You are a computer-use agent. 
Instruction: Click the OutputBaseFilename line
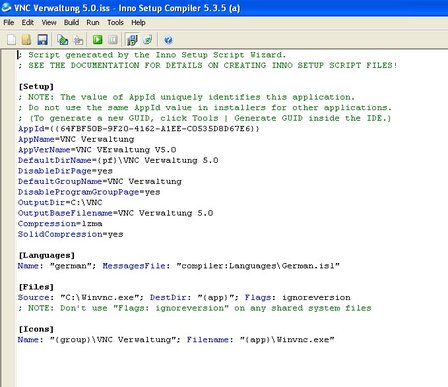(x=116, y=213)
